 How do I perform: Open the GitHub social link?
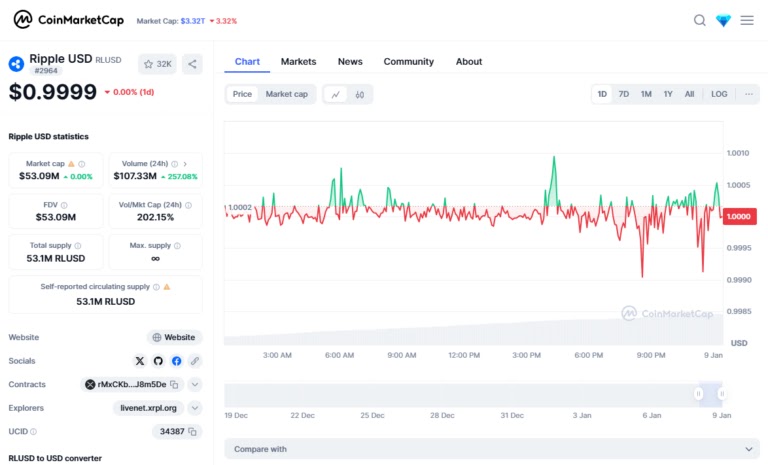point(158,361)
